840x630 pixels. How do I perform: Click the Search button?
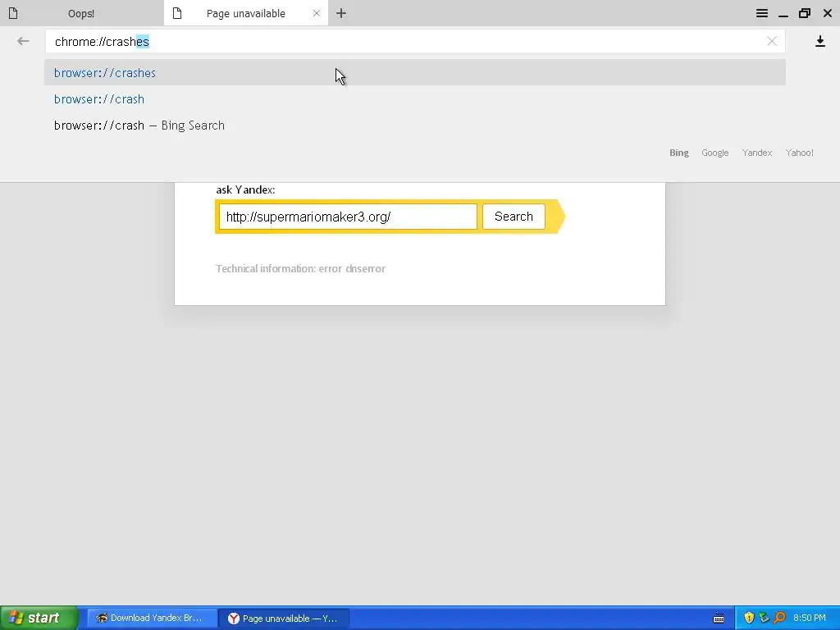(x=514, y=217)
